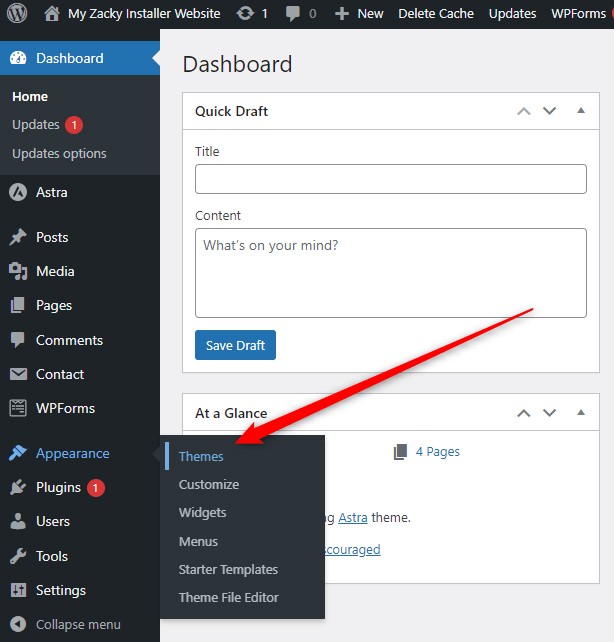Image resolution: width=614 pixels, height=642 pixels.
Task: Focus the Quick Draft Title field
Action: click(391, 179)
